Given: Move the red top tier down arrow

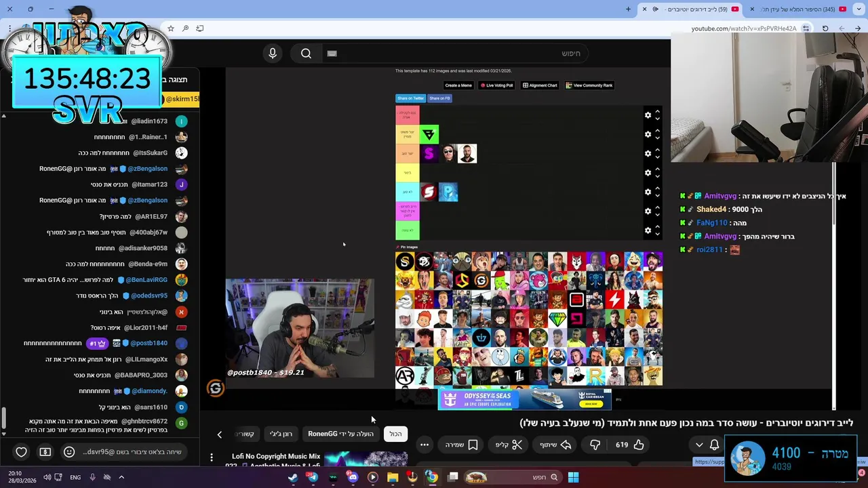Looking at the screenshot, I should point(657,119).
